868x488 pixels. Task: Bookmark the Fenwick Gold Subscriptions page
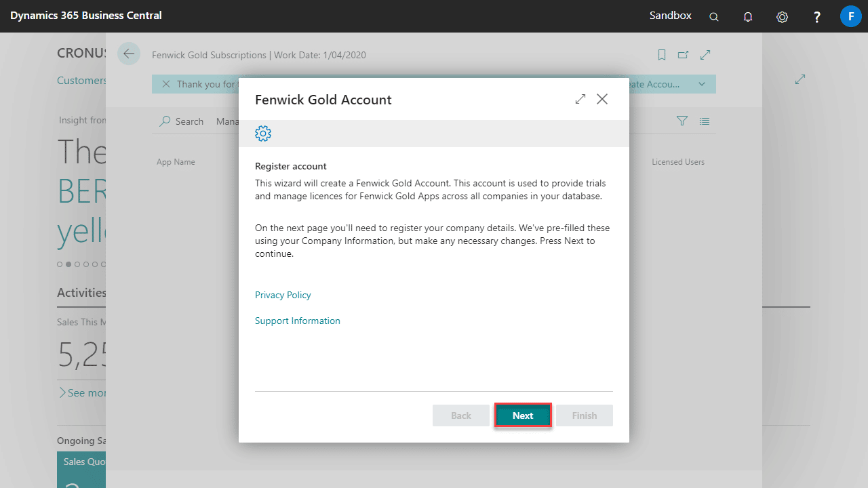[662, 55]
